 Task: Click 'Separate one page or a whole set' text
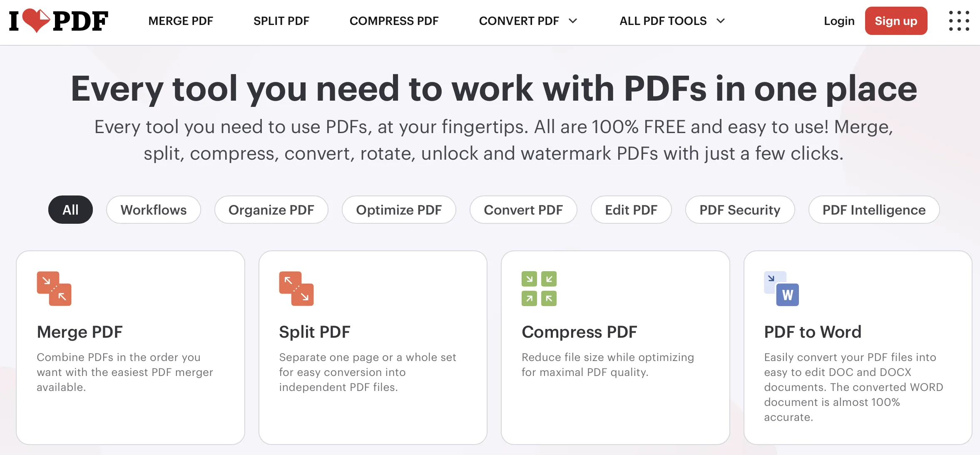click(x=368, y=357)
